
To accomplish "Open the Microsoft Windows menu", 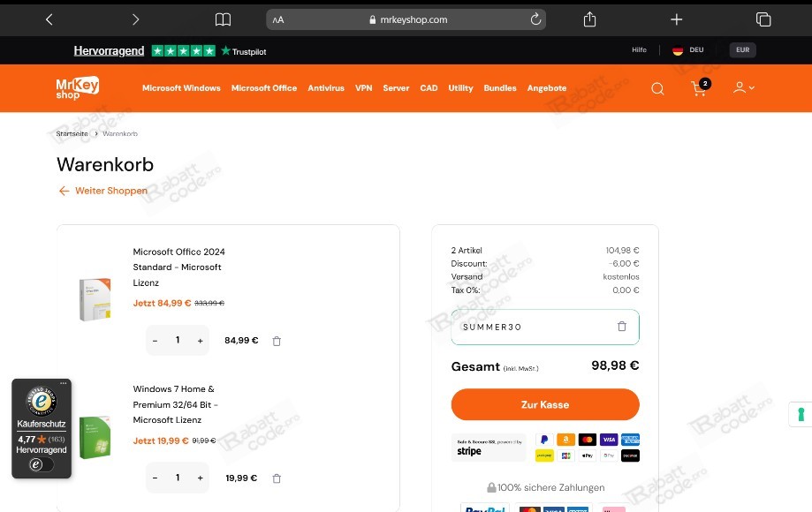I will click(181, 88).
